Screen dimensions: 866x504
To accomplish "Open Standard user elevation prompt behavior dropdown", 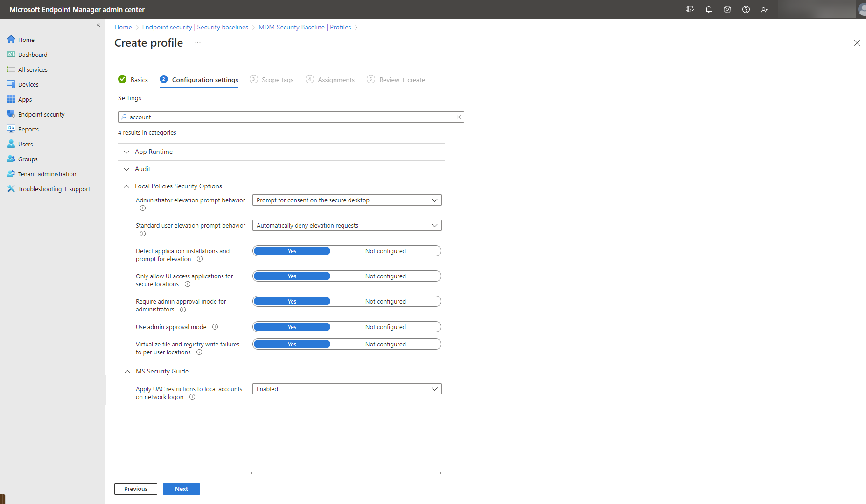I will (x=347, y=225).
